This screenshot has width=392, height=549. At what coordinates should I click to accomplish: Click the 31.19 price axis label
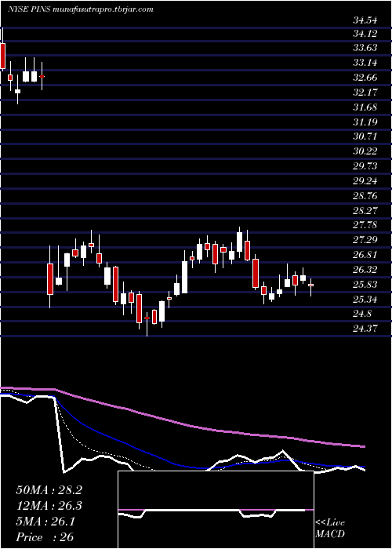pyautogui.click(x=365, y=122)
